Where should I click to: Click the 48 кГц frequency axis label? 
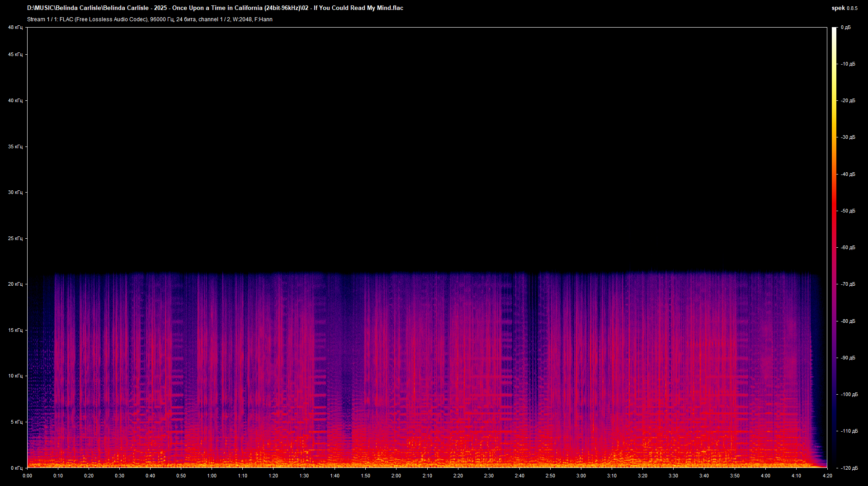(15, 28)
